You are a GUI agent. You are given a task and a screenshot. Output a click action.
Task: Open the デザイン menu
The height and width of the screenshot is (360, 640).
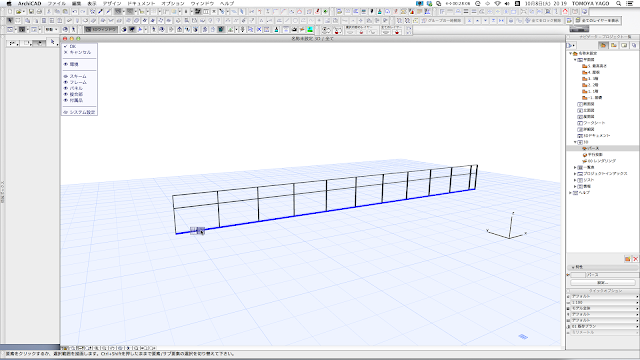tap(112, 3)
